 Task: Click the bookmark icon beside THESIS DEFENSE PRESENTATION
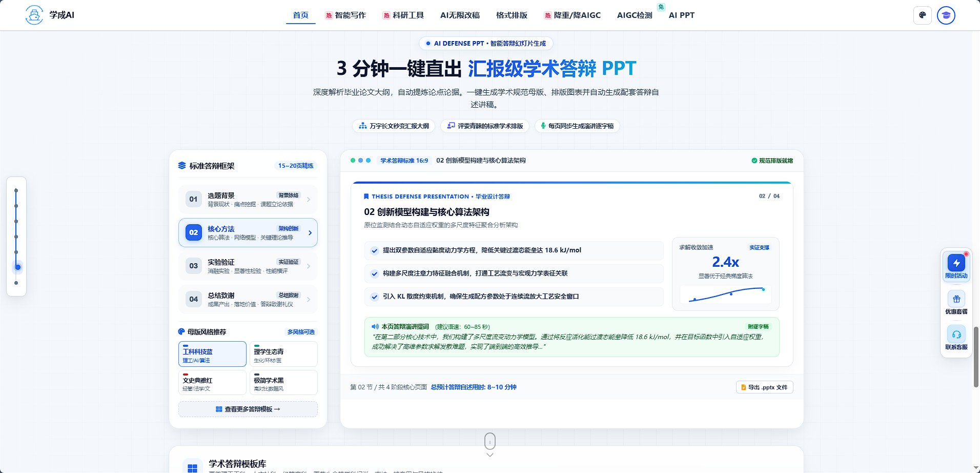(x=366, y=196)
